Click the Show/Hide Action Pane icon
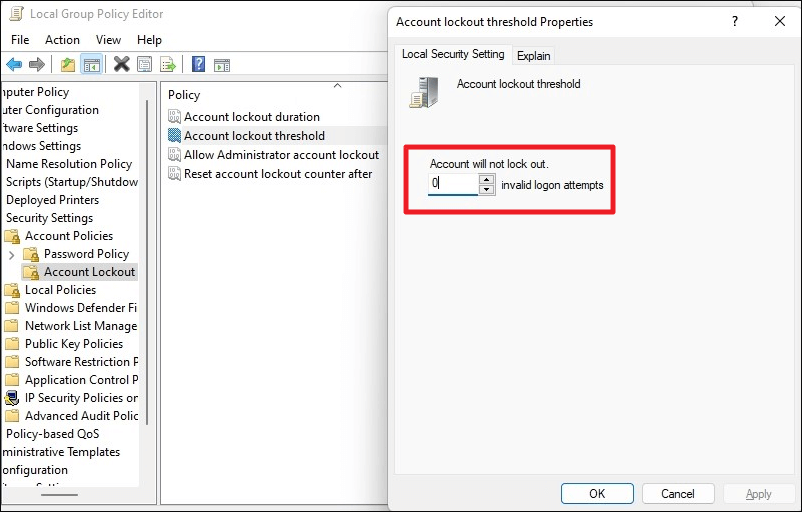This screenshot has height=512, width=802. point(221,65)
